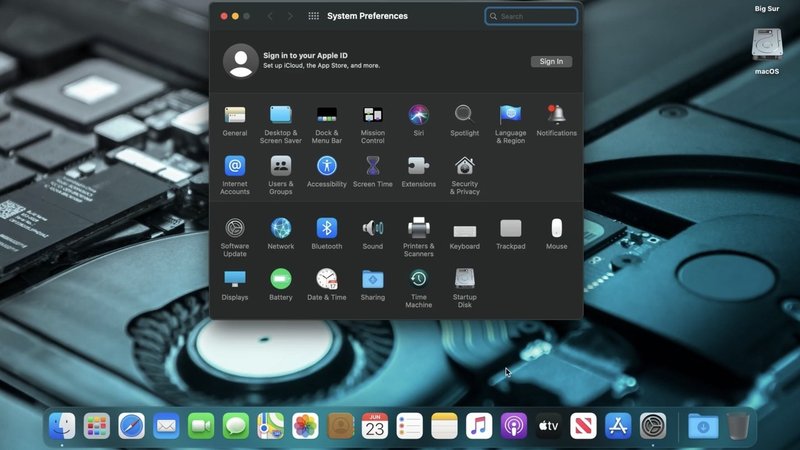Open Mouse preferences
Screen dimensions: 800x450
pyautogui.click(x=556, y=234)
